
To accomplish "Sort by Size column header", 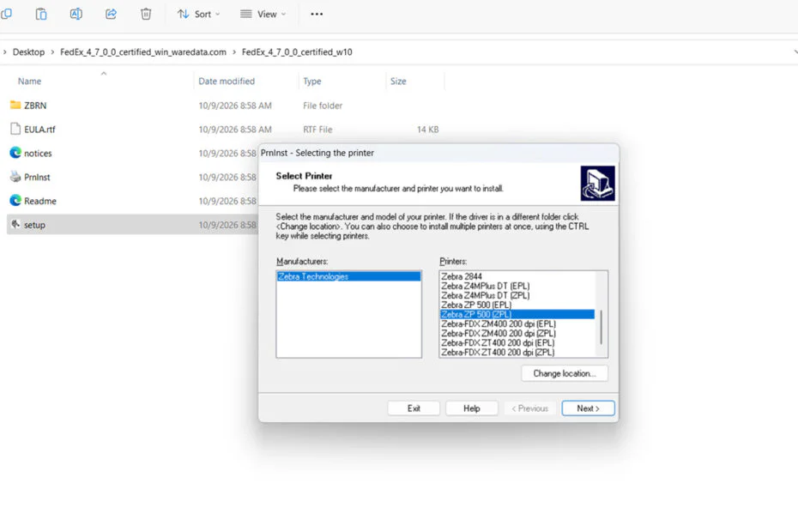I will (398, 81).
